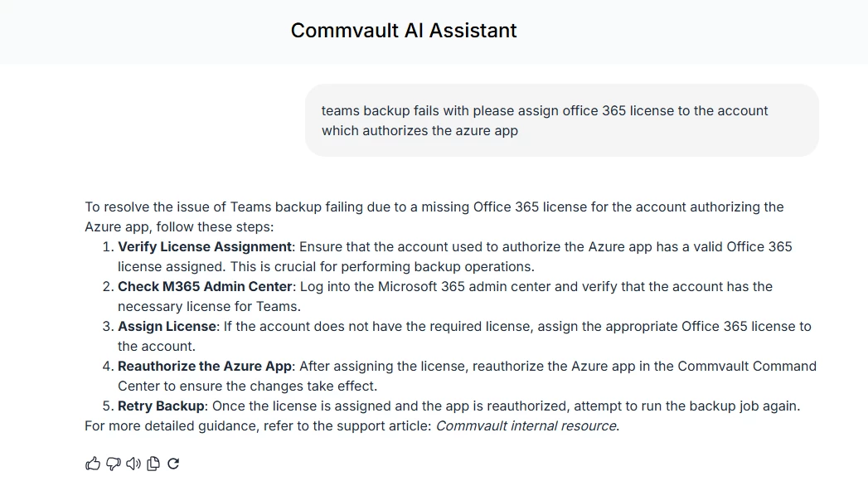Viewport: 868px width, 486px height.
Task: Click the Commvault AI Assistant title
Action: [404, 31]
